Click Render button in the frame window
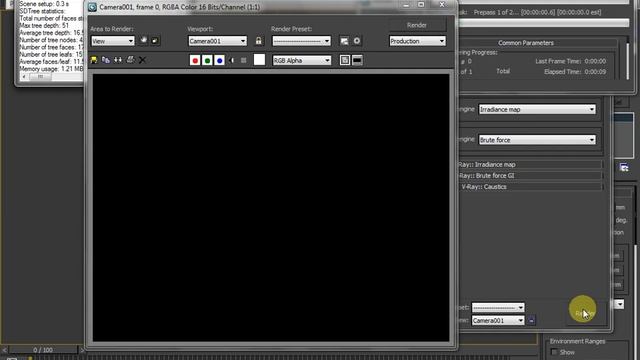Screen dimensions: 640x360 (x=417, y=25)
